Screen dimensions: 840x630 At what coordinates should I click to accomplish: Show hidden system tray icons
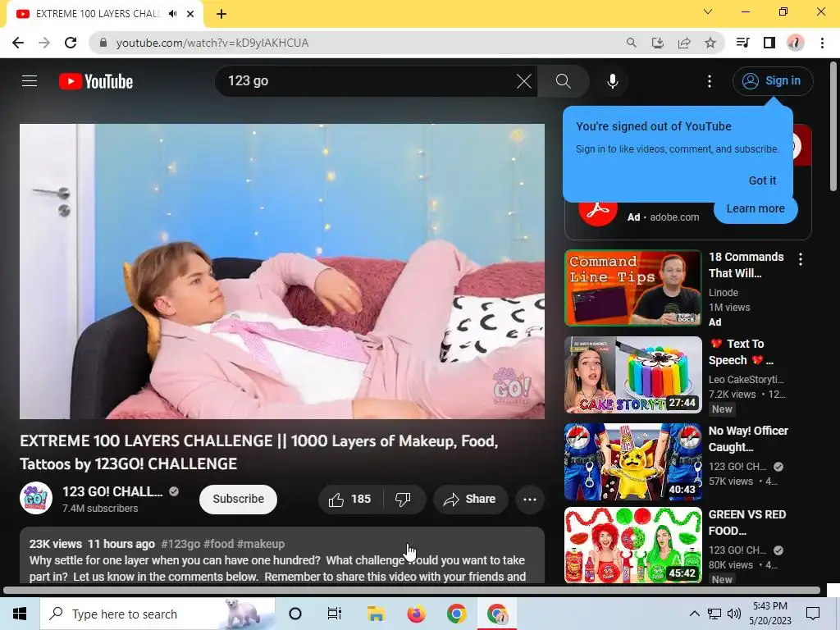[x=694, y=614]
